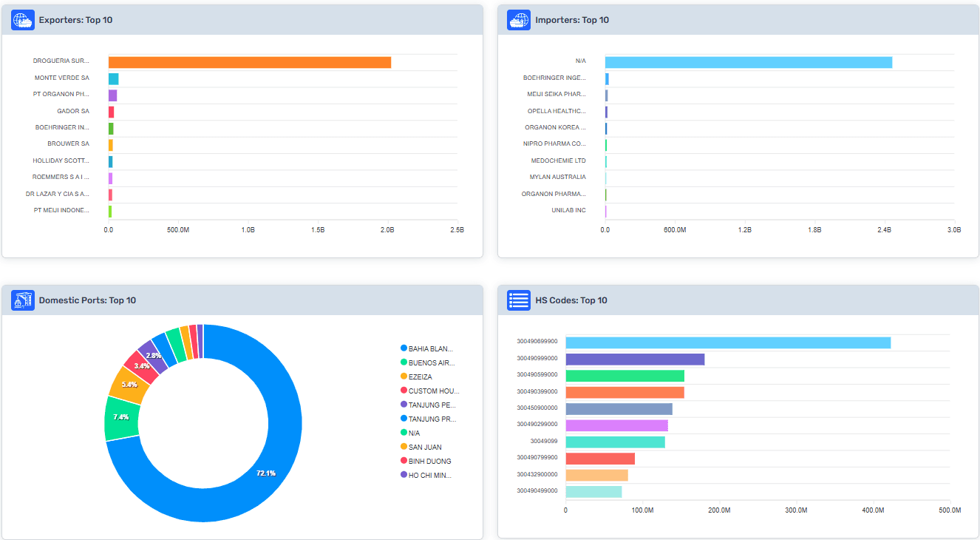Click the Exporters panel ship icon
980x540 pixels.
pyautogui.click(x=23, y=20)
